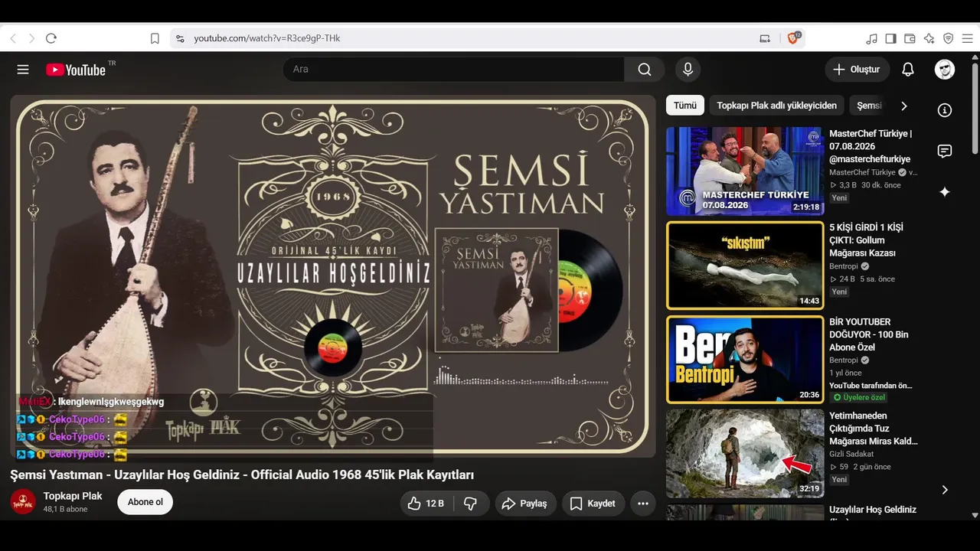Open the Bentropi 100 Bin Abone thumbnail
The image size is (980, 551).
(x=745, y=359)
